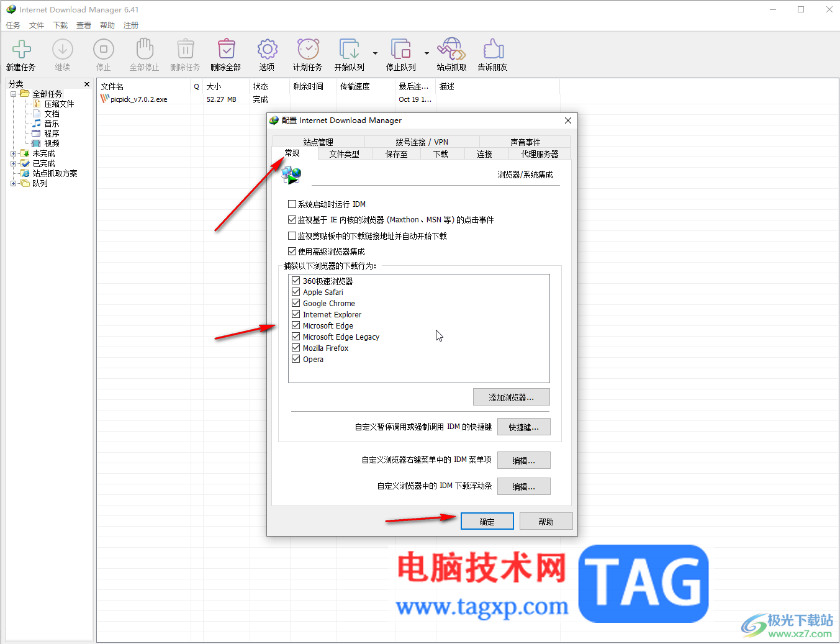840x644 pixels.
Task: Toggle 使用高级浏览器集成 checkbox
Action: (292, 252)
